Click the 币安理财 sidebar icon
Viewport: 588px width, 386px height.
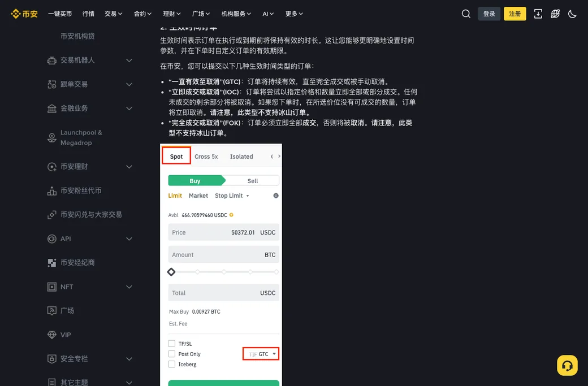pos(52,167)
